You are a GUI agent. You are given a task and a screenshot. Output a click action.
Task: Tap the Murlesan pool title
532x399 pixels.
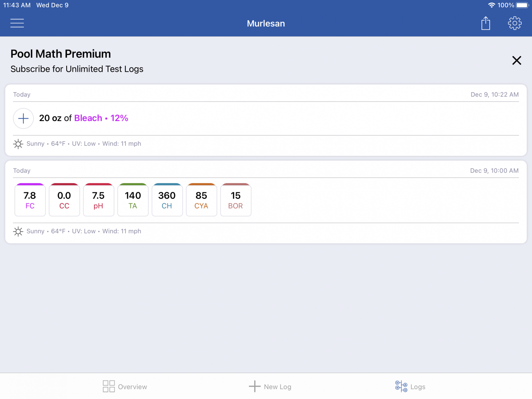266,23
